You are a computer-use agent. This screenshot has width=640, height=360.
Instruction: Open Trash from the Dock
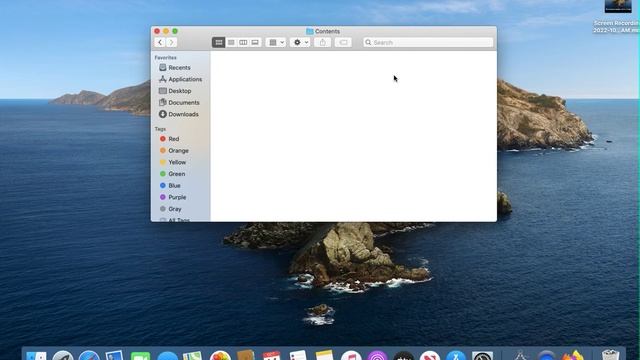pyautogui.click(x=610, y=355)
